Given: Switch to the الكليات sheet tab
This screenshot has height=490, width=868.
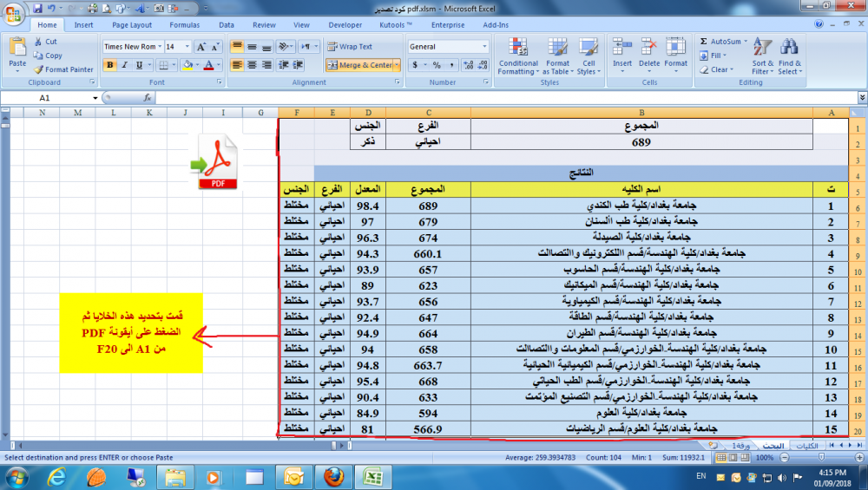Looking at the screenshot, I should 806,445.
